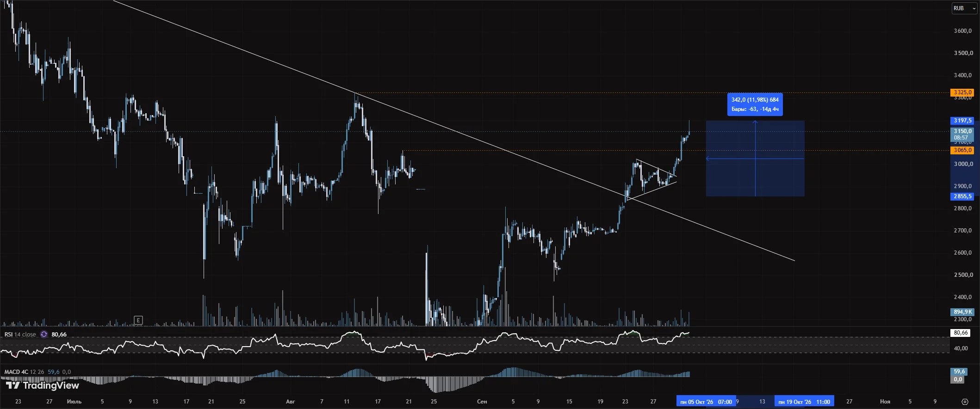
Task: Click the RSI value 80,66 scale label
Action: (961, 333)
